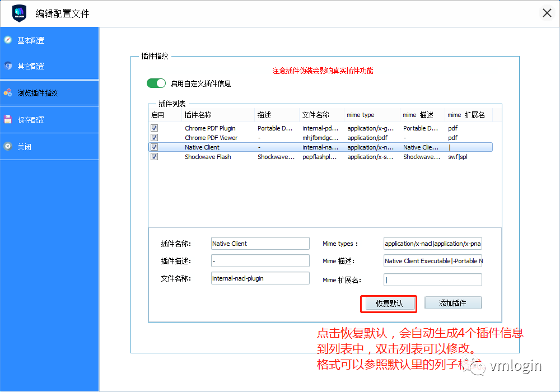
Task: Select 其它配置 in the sidebar
Action: (x=31, y=66)
